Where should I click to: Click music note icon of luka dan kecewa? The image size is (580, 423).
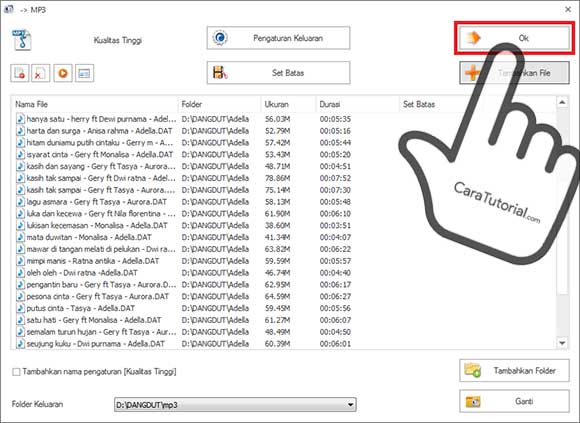21,214
